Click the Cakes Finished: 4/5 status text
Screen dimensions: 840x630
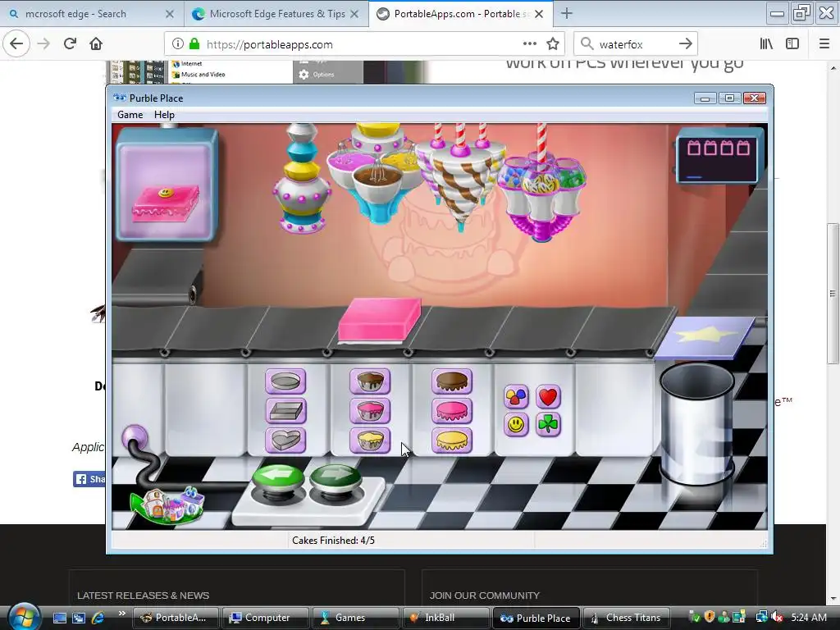[x=333, y=541]
